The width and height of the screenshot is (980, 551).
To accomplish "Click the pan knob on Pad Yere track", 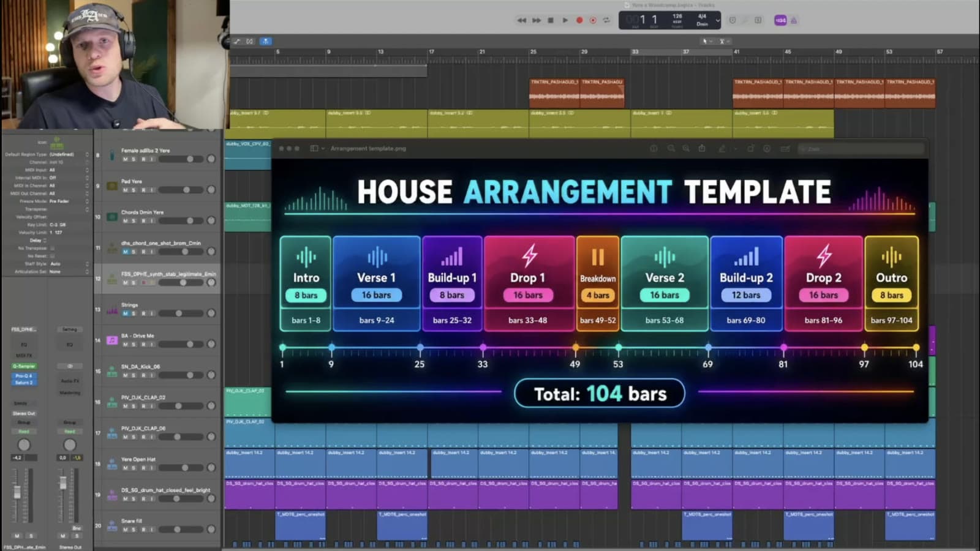I will click(211, 190).
